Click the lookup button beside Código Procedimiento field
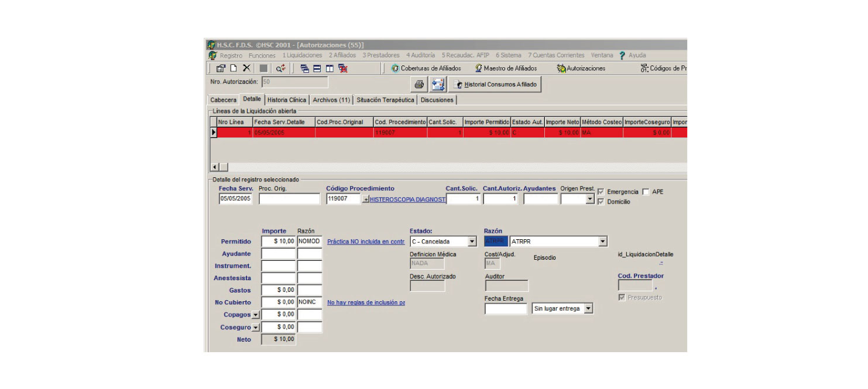The width and height of the screenshot is (868, 389). click(x=366, y=199)
